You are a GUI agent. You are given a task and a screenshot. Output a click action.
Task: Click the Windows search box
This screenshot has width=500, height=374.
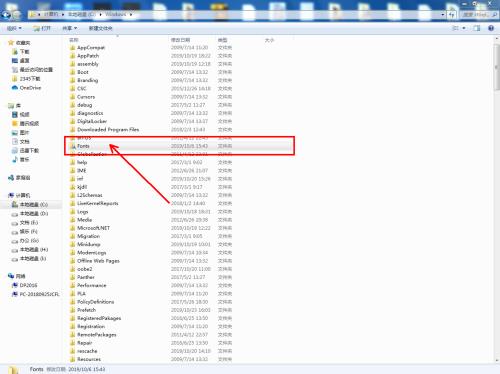coord(478,15)
